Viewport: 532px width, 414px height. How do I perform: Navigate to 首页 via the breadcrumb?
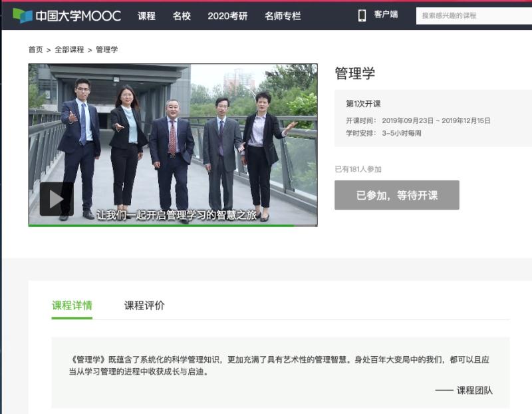pos(35,50)
